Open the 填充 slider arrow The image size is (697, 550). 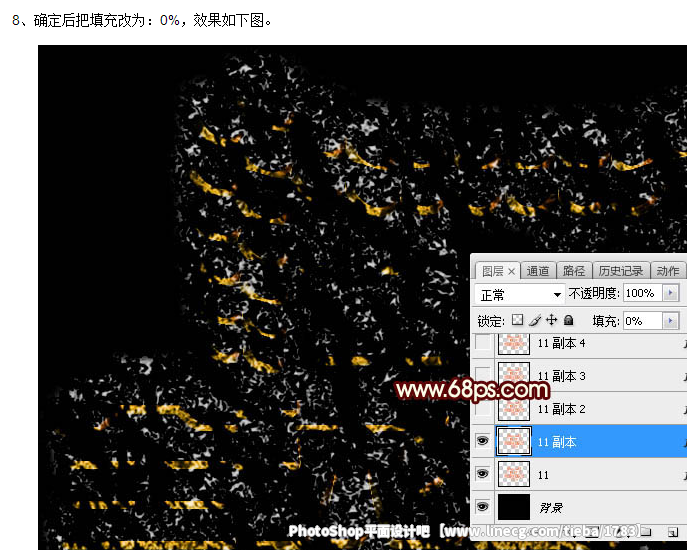coord(671,321)
